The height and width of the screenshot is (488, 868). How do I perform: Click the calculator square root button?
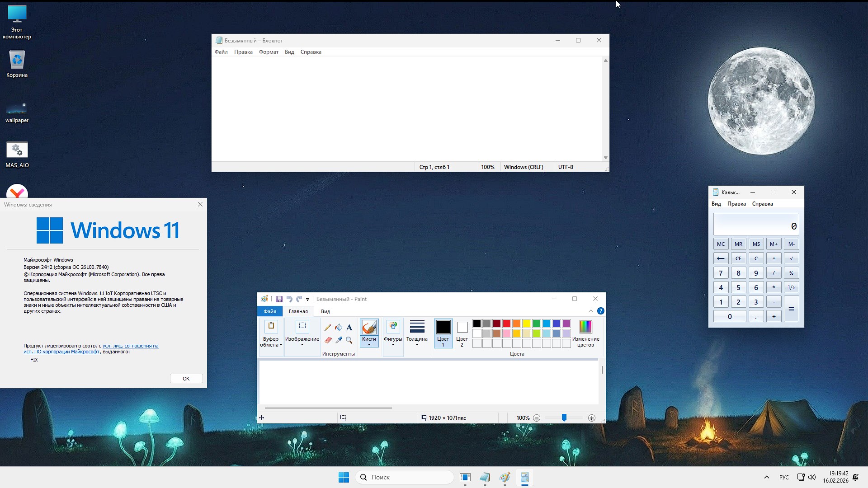[x=791, y=258]
